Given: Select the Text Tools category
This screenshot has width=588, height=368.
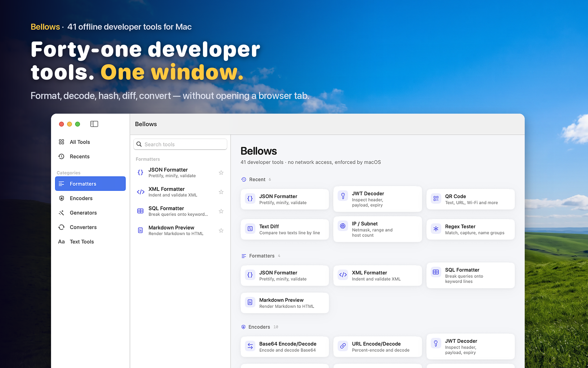Looking at the screenshot, I should (x=90, y=242).
